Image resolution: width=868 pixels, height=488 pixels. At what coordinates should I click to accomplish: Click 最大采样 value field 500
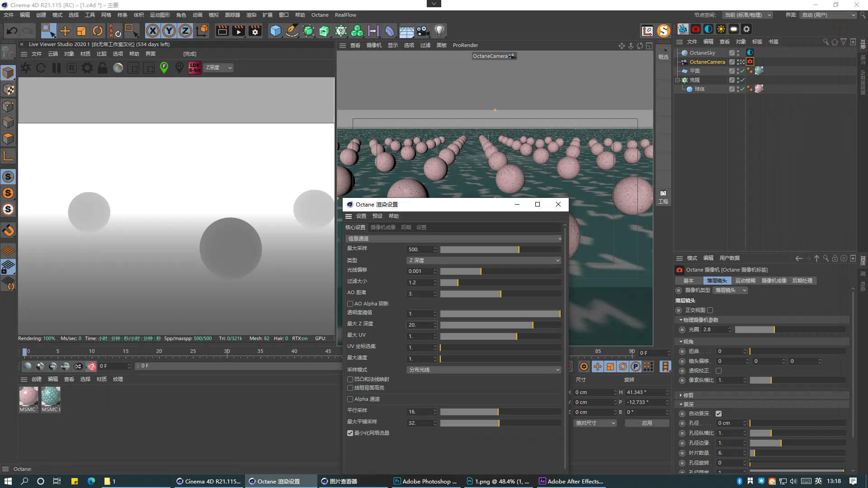(x=422, y=249)
